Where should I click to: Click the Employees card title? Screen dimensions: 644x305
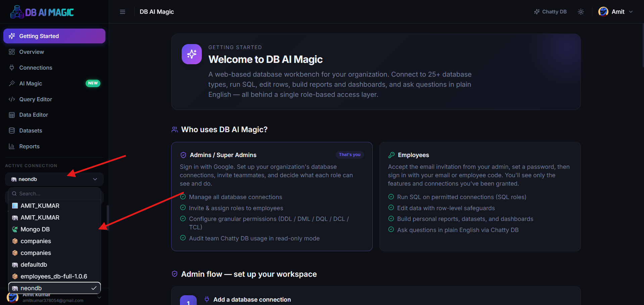coord(413,155)
